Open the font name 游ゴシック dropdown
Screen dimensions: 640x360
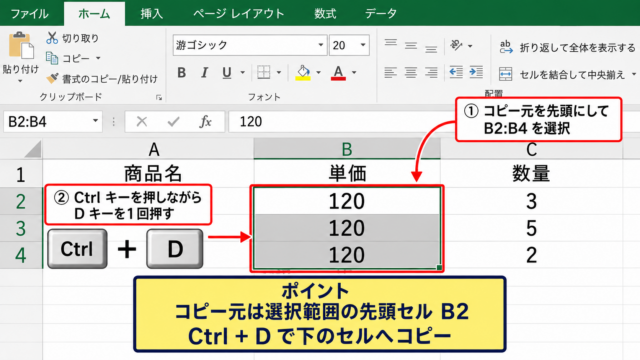[321, 45]
